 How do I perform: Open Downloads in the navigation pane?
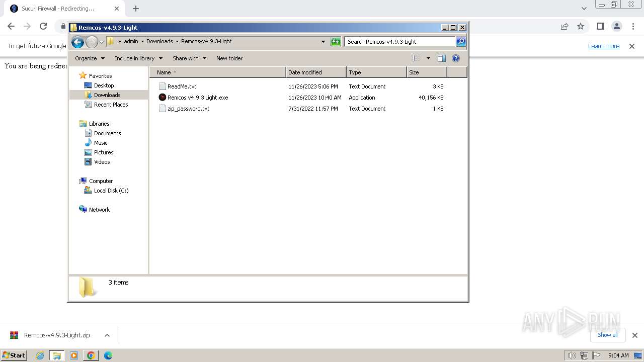[x=107, y=95]
